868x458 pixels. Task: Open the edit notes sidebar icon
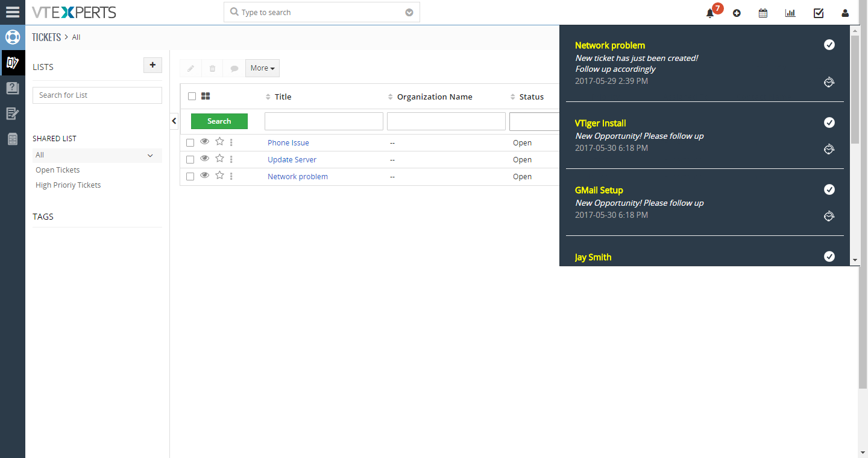click(x=12, y=113)
